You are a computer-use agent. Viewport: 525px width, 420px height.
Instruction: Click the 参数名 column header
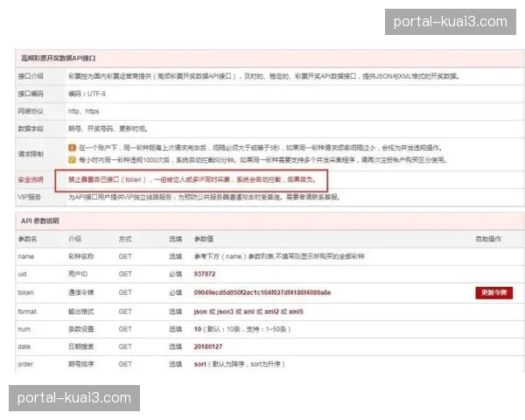[27, 239]
